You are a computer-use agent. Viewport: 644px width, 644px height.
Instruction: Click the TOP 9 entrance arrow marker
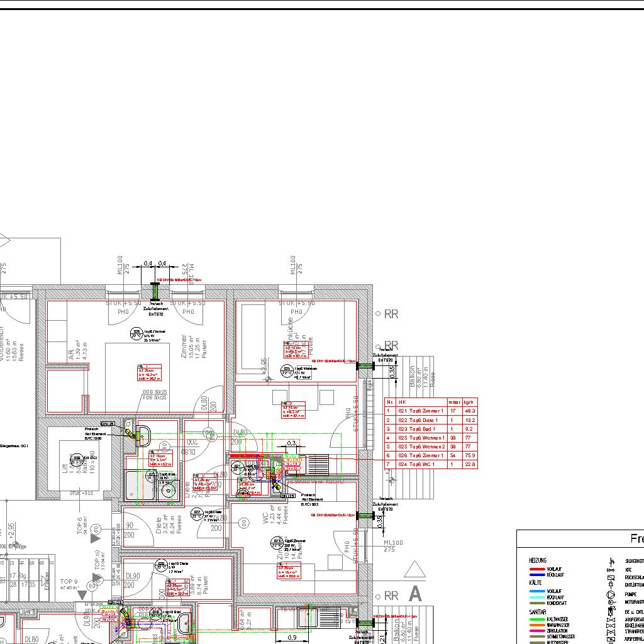point(81,594)
